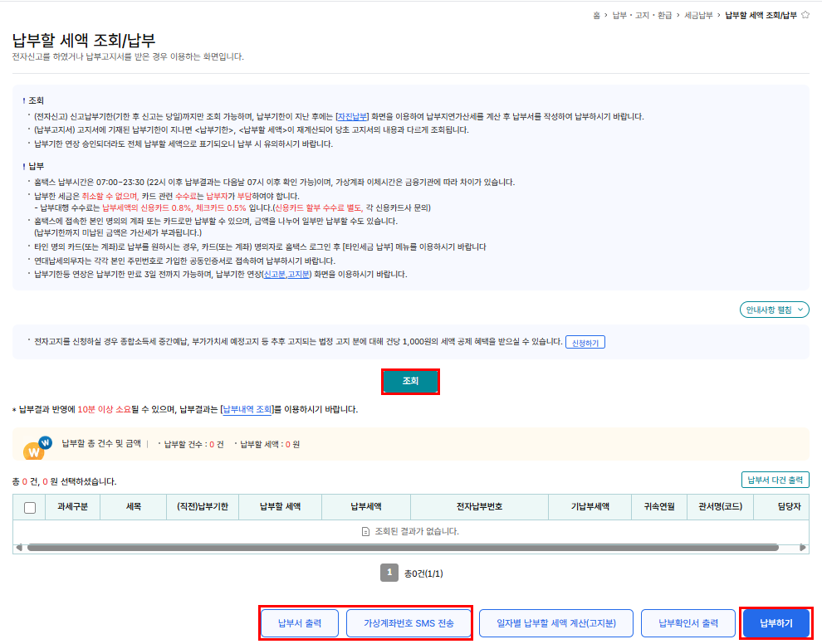The image size is (822, 644).
Task: Click the 귀속연월 column header
Action: 659,507
